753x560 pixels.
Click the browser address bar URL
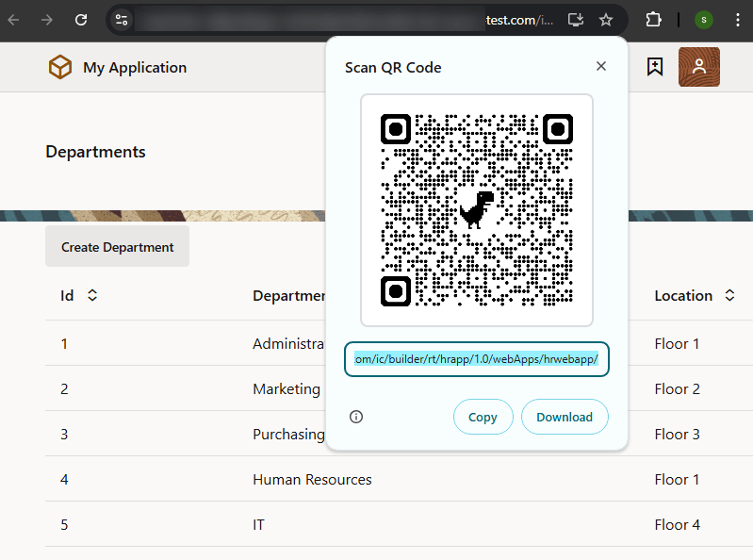(x=343, y=20)
